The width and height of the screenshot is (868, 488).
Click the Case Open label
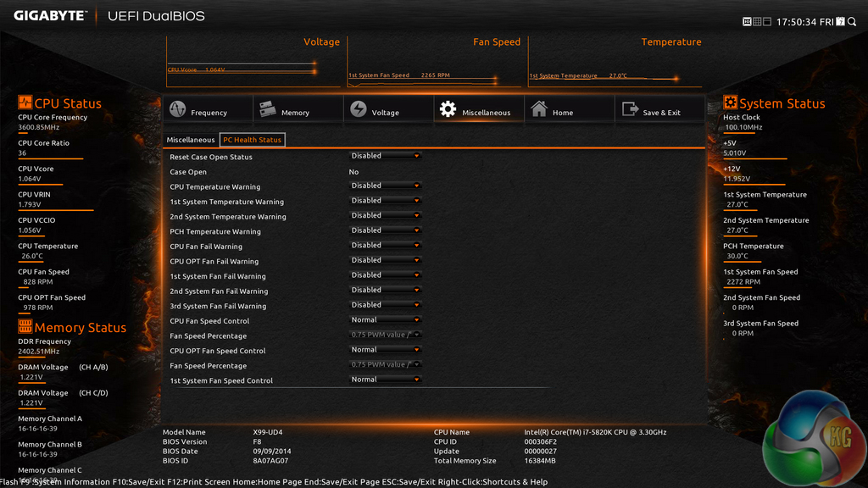[188, 172]
